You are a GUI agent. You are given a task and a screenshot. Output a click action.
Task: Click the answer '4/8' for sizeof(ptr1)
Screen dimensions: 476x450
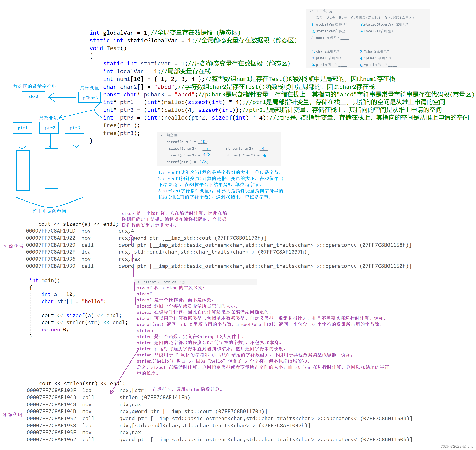tap(203, 162)
